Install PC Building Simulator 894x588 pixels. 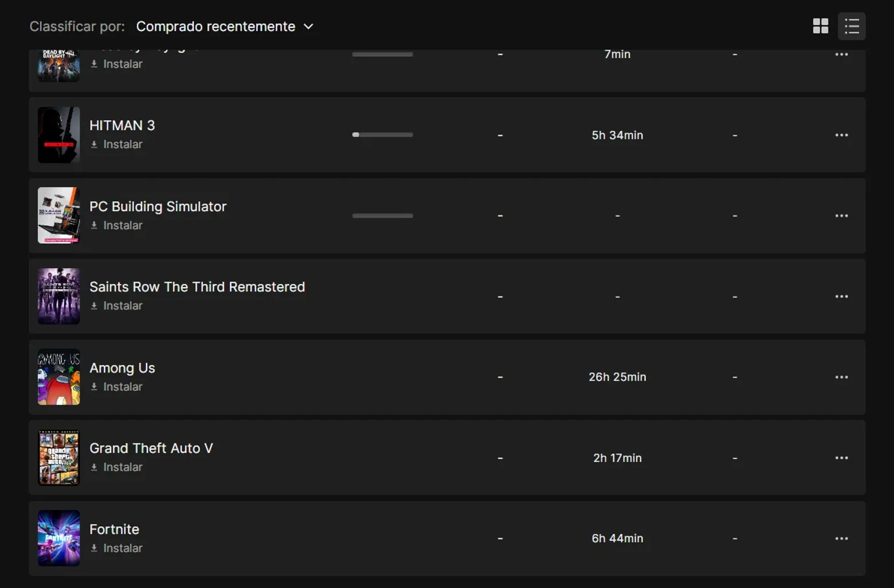(x=116, y=225)
